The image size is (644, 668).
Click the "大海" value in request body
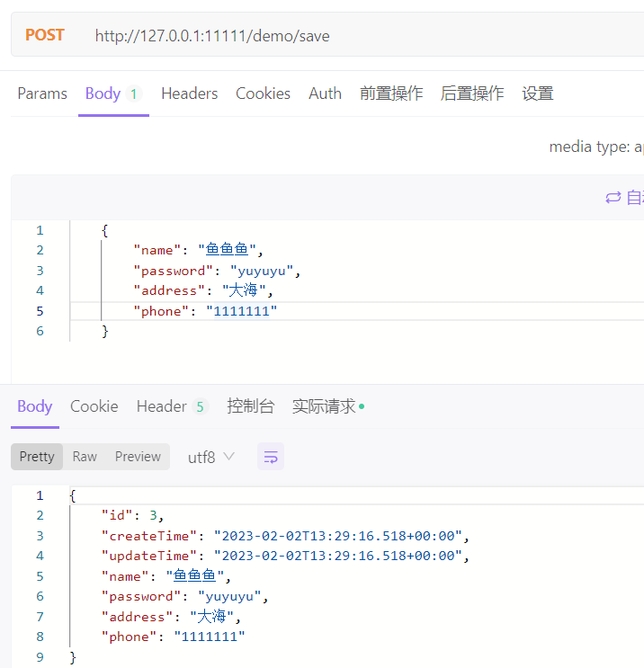245,290
